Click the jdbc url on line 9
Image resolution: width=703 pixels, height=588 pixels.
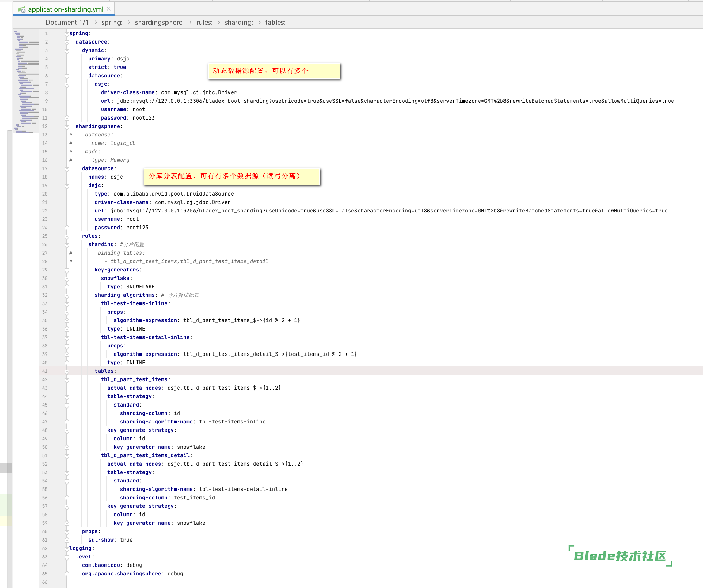(x=395, y=101)
